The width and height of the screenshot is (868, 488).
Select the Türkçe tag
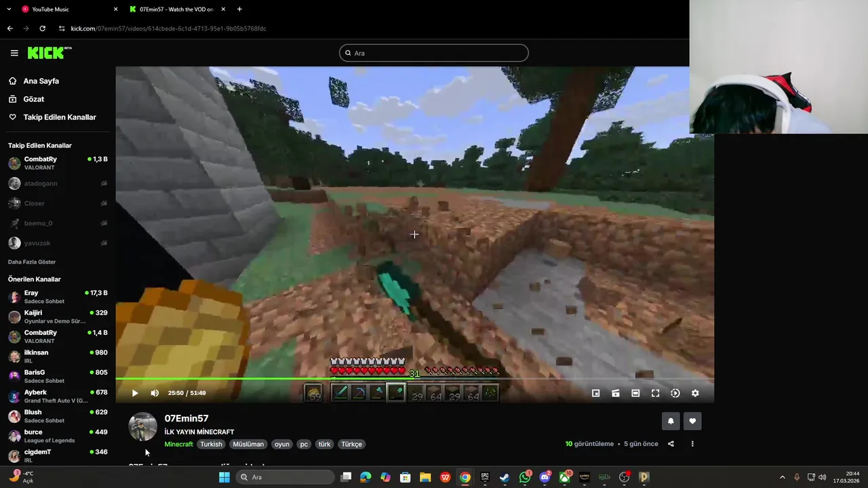[x=351, y=444]
